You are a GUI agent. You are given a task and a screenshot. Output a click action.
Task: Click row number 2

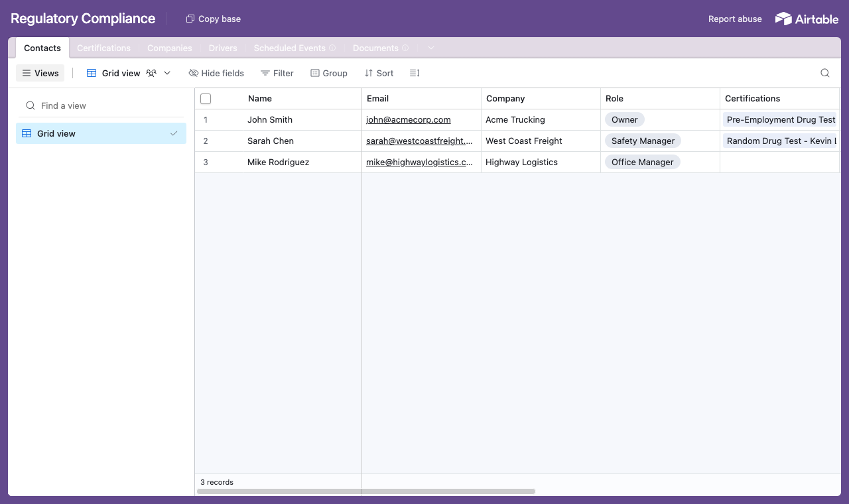click(206, 141)
